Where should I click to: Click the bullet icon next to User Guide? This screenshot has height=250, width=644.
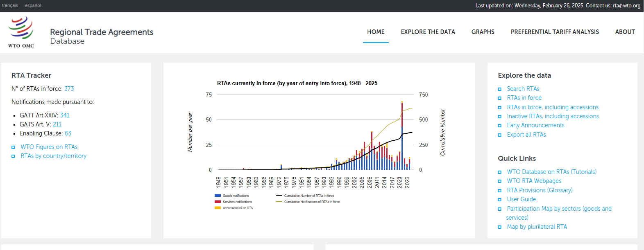pyautogui.click(x=499, y=200)
